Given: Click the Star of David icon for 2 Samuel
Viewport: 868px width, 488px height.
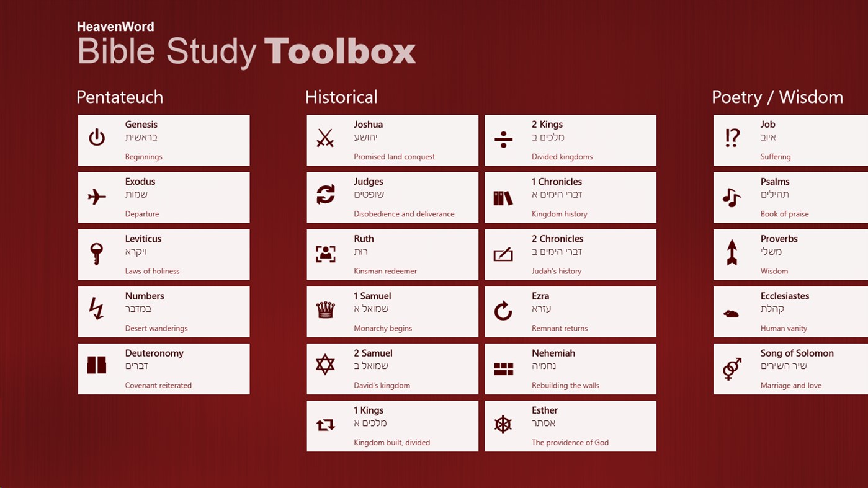Looking at the screenshot, I should pos(325,366).
